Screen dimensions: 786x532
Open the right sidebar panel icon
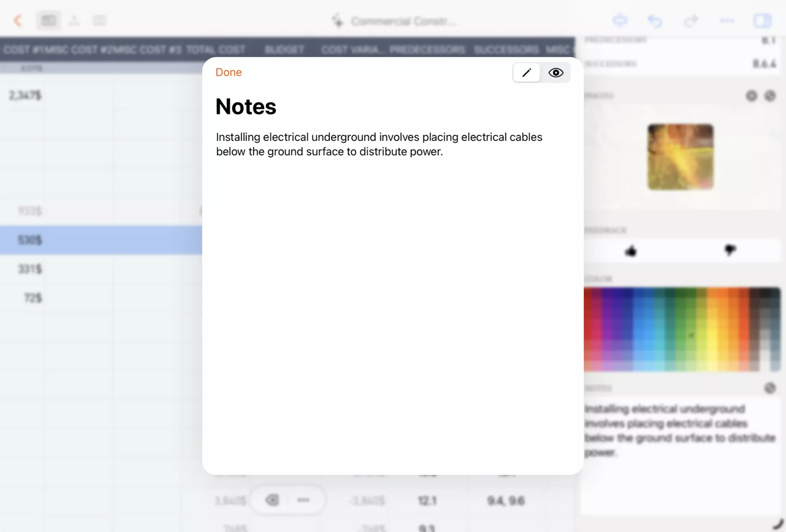[x=761, y=20]
